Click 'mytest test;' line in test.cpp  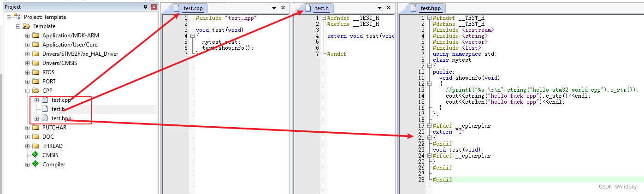click(x=221, y=42)
